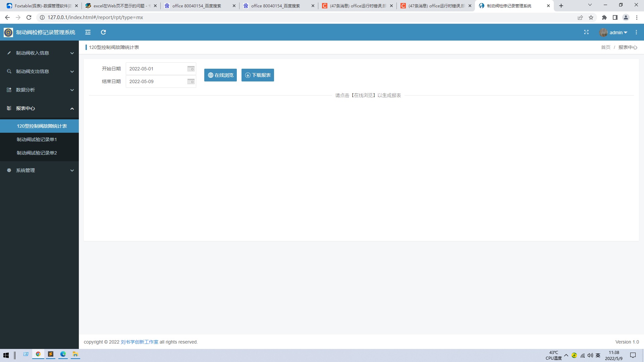
Task: Click the report icon beside 报表中心
Action: tap(9, 108)
